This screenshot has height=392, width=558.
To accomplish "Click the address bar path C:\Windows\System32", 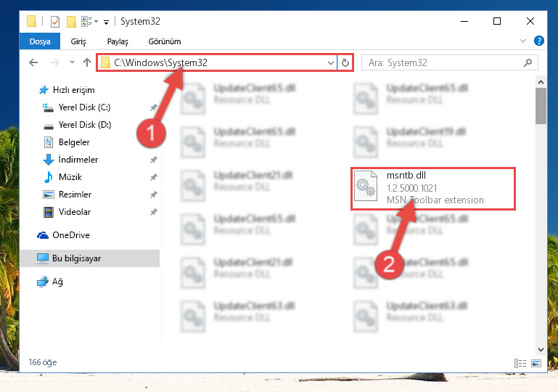I will click(160, 62).
